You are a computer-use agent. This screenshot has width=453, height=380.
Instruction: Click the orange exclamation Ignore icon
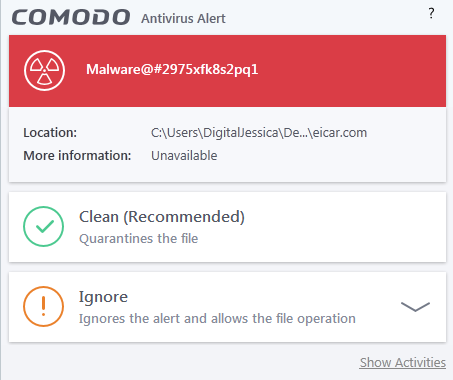(43, 306)
